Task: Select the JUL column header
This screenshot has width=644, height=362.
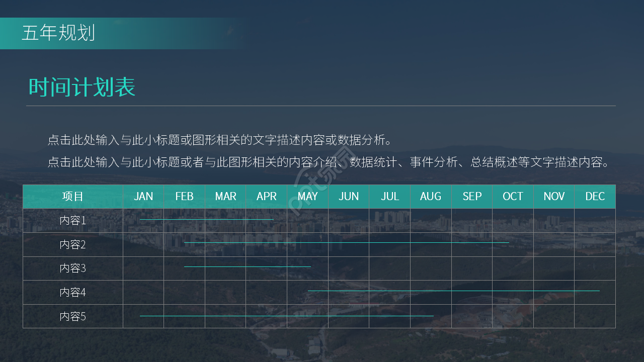Action: click(x=390, y=197)
